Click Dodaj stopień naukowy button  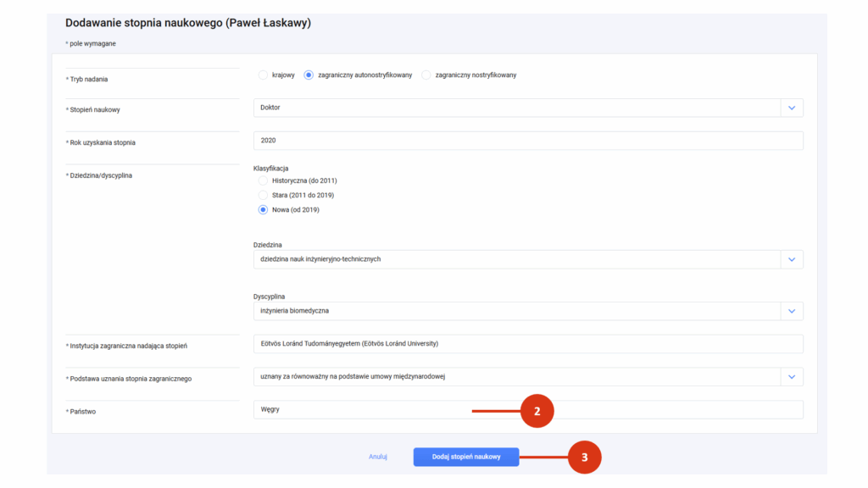466,457
